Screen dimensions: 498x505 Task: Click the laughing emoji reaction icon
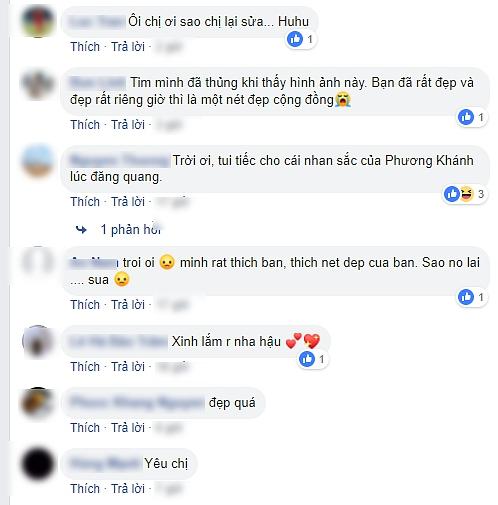click(467, 194)
